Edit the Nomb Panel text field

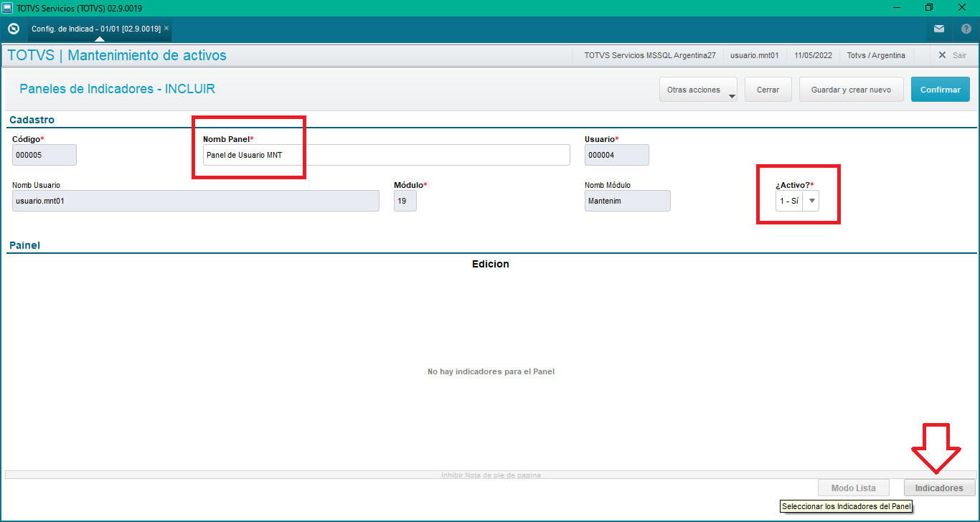coord(386,155)
